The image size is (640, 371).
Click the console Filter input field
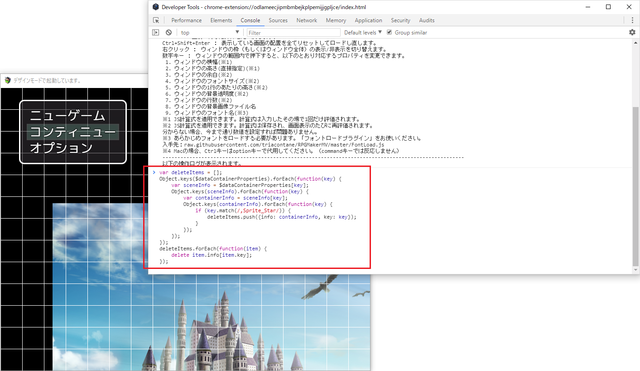[x=293, y=33]
